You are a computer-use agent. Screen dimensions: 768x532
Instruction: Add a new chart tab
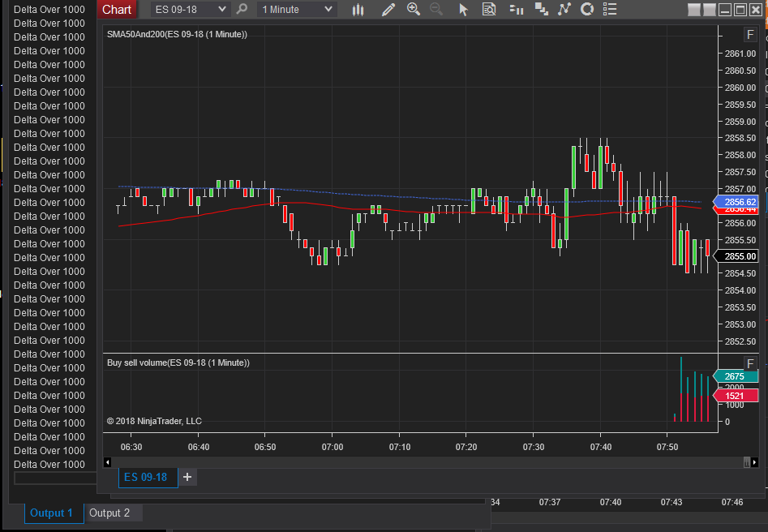(x=187, y=477)
